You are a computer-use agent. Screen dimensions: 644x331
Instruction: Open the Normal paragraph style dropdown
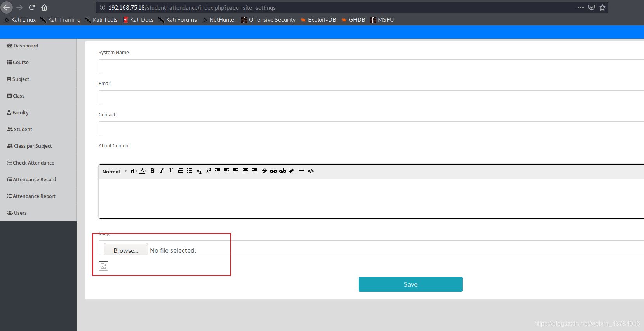[x=115, y=172]
